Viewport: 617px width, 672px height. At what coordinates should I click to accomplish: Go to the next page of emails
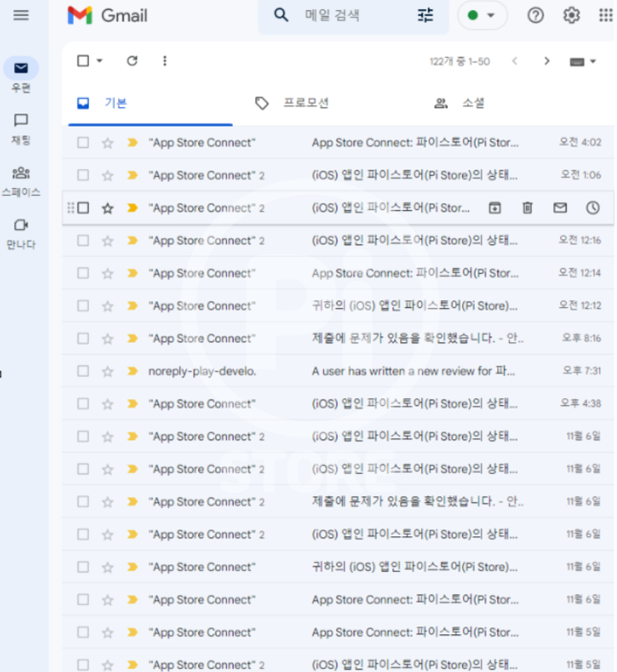pos(546,61)
